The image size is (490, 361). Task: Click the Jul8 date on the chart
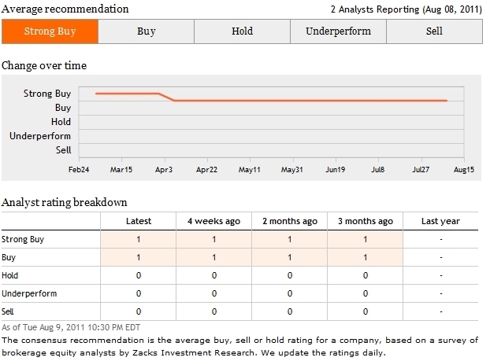378,170
